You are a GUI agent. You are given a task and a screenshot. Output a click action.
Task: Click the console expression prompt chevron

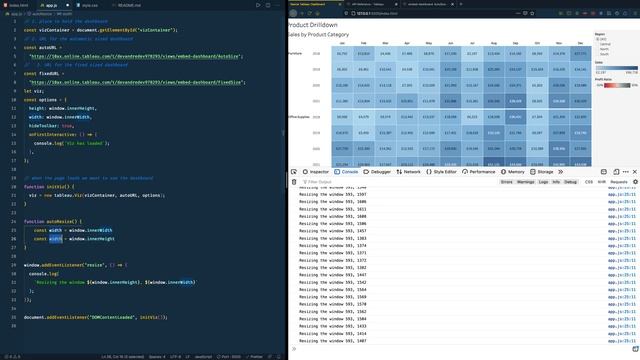click(x=294, y=349)
